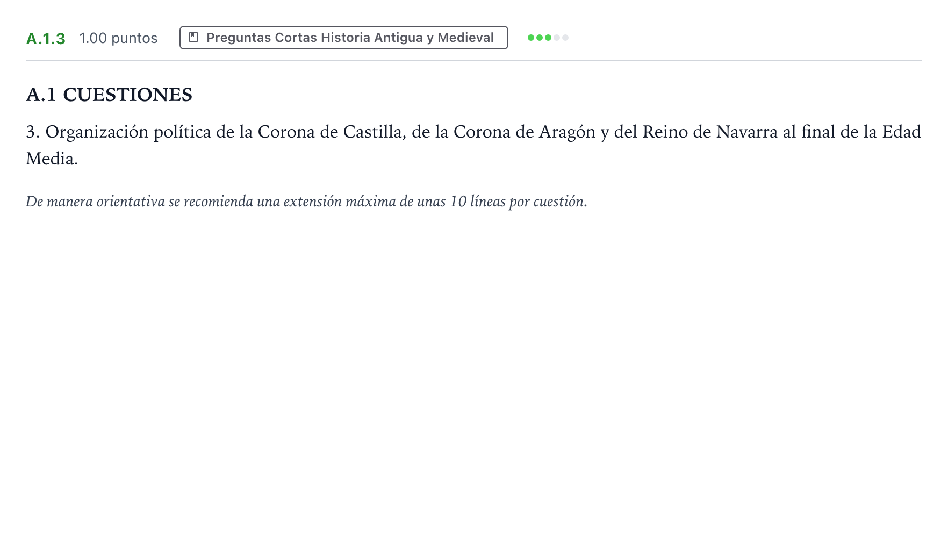This screenshot has height=560, width=948.
Task: Click the third green difficulty dot
Action: (x=548, y=38)
